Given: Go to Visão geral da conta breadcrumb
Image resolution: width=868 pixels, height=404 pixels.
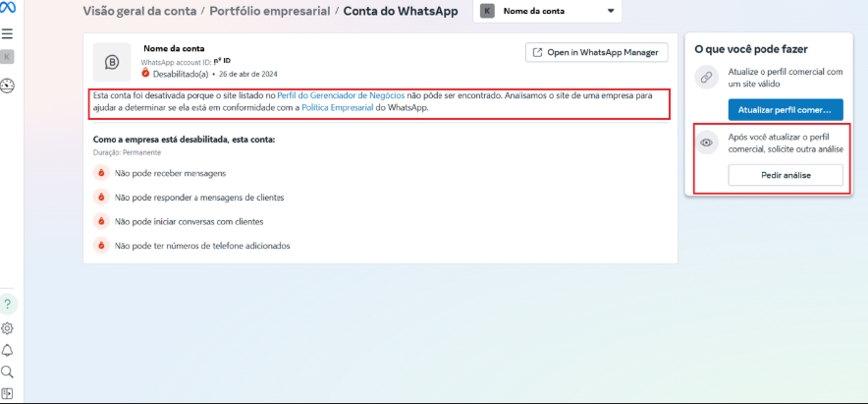Looking at the screenshot, I should coord(139,11).
